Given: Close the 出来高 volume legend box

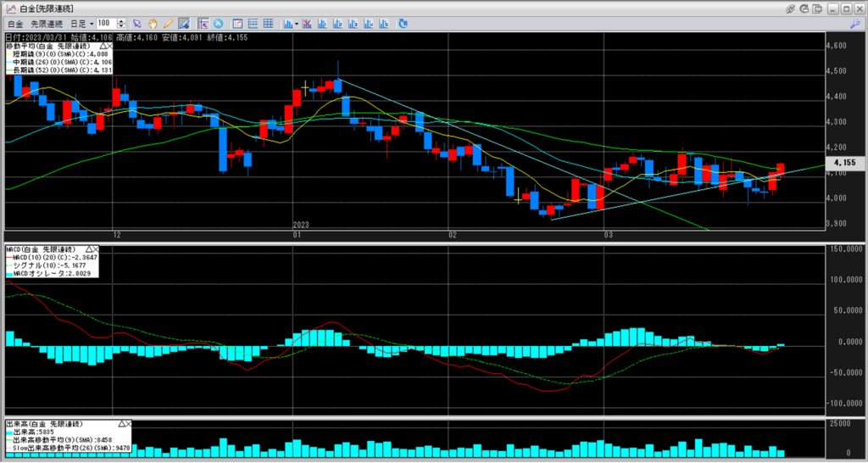Looking at the screenshot, I should pyautogui.click(x=127, y=422).
